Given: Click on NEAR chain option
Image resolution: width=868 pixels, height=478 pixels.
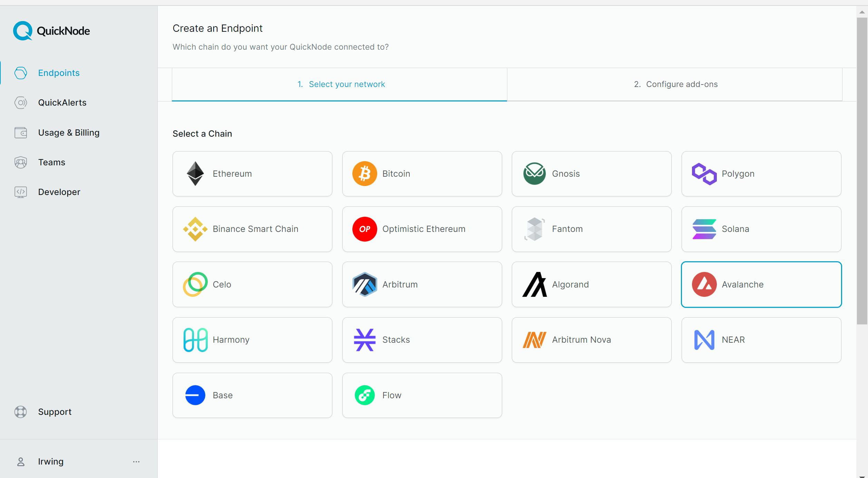Looking at the screenshot, I should click(761, 340).
